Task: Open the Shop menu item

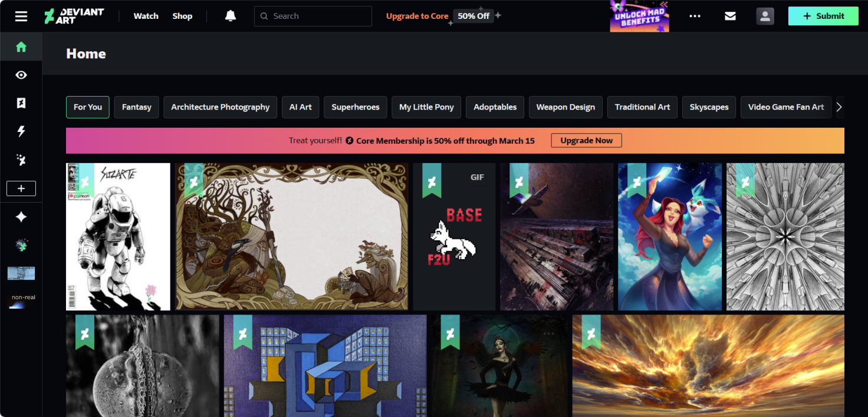Action: (x=182, y=16)
